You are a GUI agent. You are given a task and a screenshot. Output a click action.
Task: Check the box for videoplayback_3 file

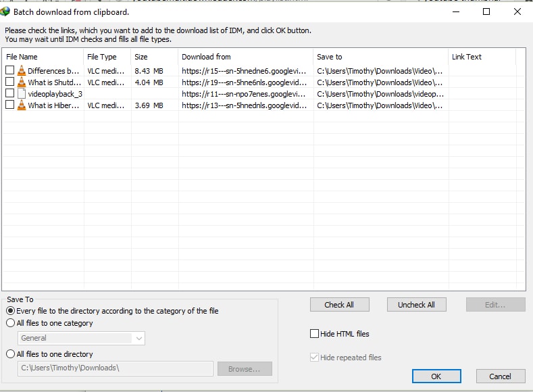click(10, 93)
